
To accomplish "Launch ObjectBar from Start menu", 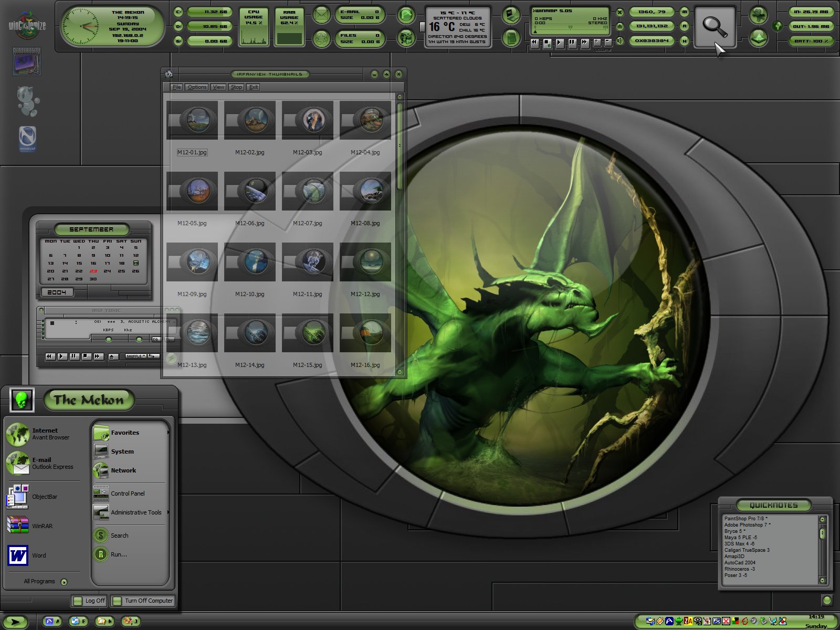I will (42, 497).
